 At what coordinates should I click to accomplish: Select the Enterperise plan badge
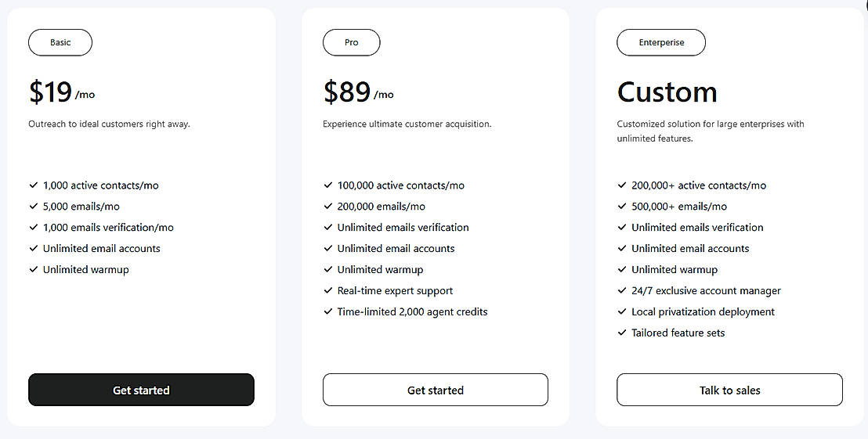click(x=660, y=42)
